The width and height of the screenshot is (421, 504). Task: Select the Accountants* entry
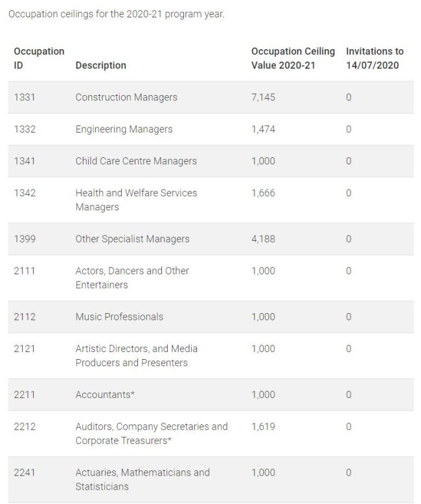pos(105,394)
